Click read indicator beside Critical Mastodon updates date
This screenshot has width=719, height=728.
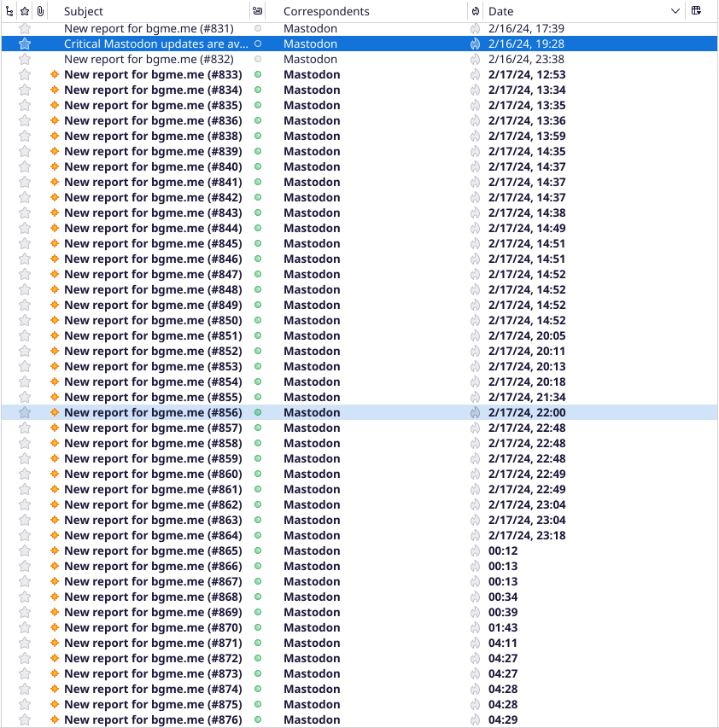tap(476, 44)
